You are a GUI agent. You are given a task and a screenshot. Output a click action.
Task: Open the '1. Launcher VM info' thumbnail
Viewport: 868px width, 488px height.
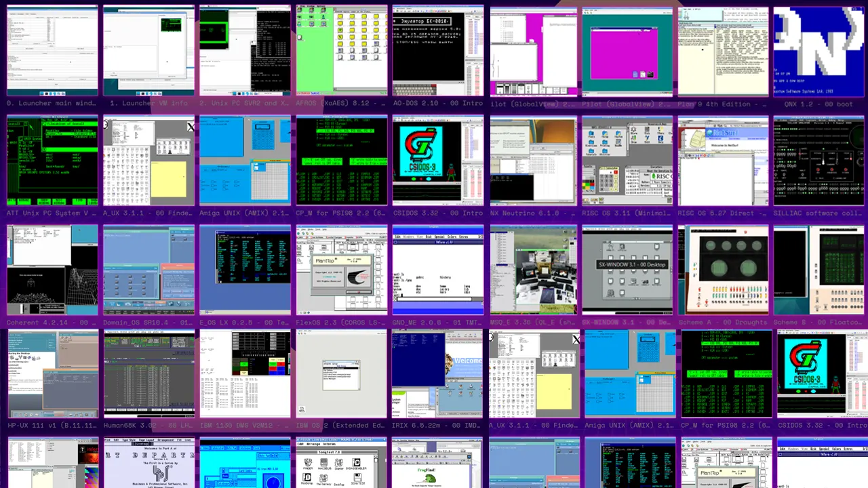tap(149, 51)
